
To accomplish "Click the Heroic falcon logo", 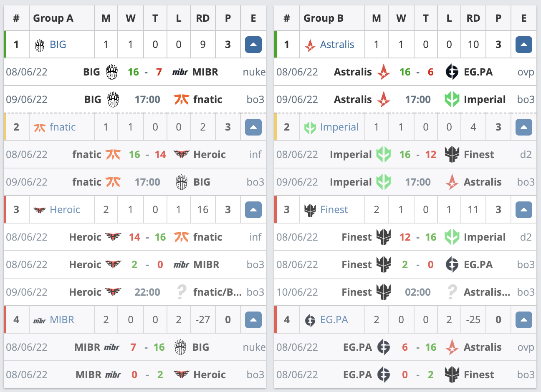I will tap(40, 209).
